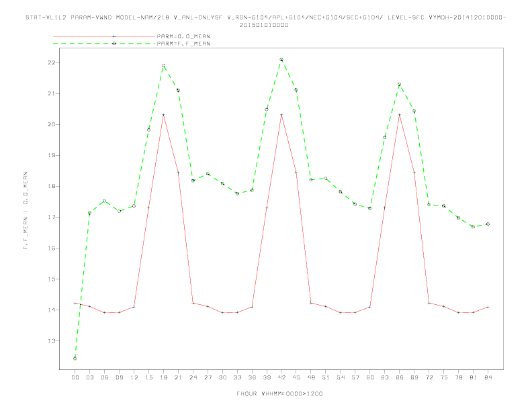Click x-axis tick label 60
The height and width of the screenshot is (411, 532).
tap(370, 377)
